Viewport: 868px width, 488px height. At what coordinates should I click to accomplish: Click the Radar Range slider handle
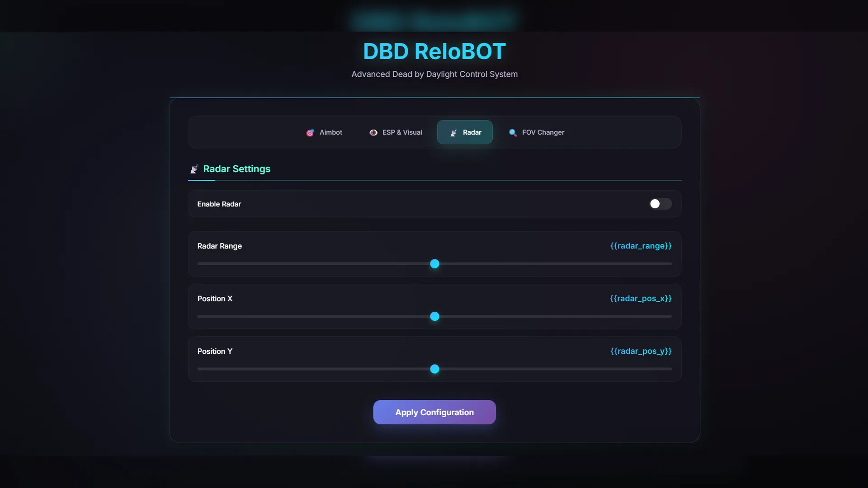(x=434, y=264)
